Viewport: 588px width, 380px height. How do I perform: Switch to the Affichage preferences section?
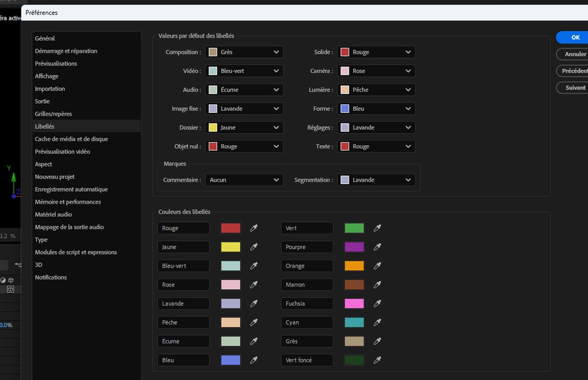(46, 76)
